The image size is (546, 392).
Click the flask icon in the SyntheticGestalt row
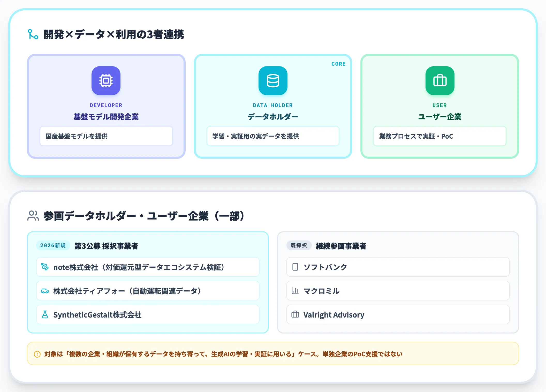click(45, 315)
